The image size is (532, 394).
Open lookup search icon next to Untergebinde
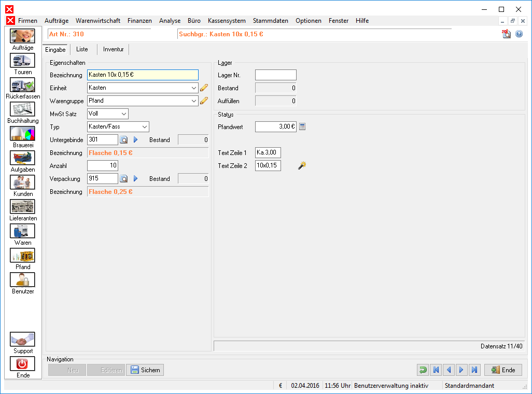tap(124, 140)
